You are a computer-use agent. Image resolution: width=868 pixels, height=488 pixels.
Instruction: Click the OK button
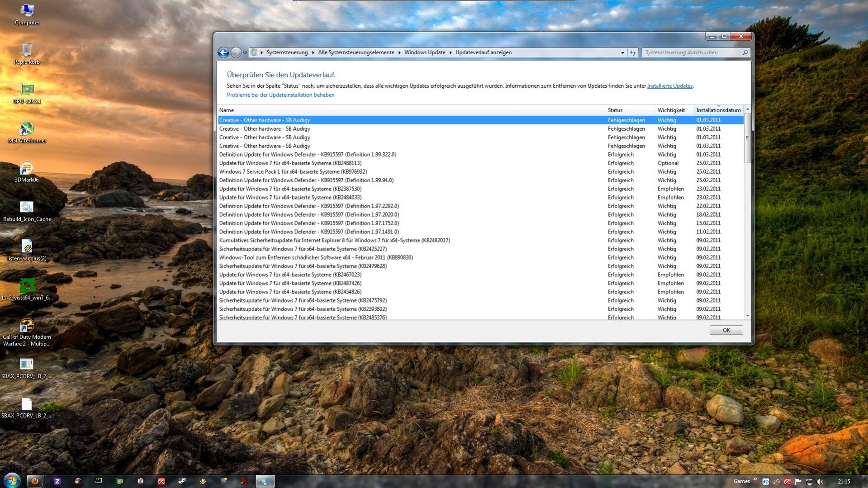tap(726, 330)
